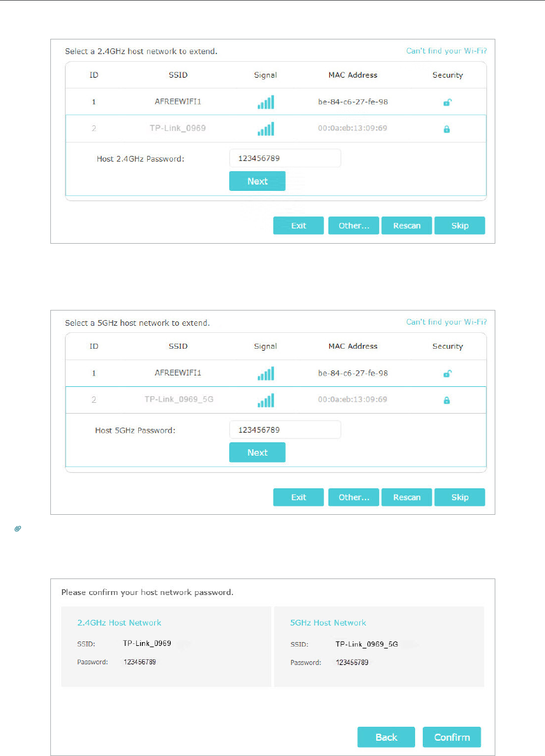This screenshot has height=756, width=545.
Task: Select AFREEWIFI1 SSID in the 5GHz list
Action: point(178,373)
